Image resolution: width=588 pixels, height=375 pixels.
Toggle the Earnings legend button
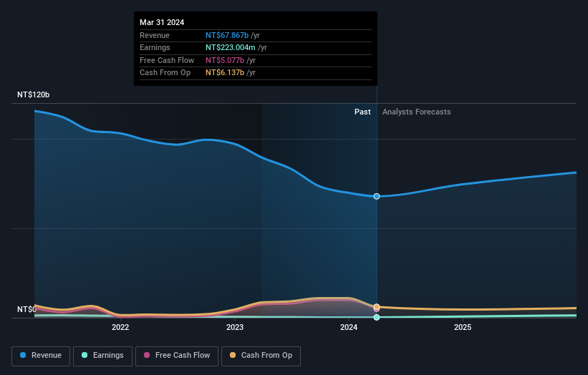[x=102, y=356]
